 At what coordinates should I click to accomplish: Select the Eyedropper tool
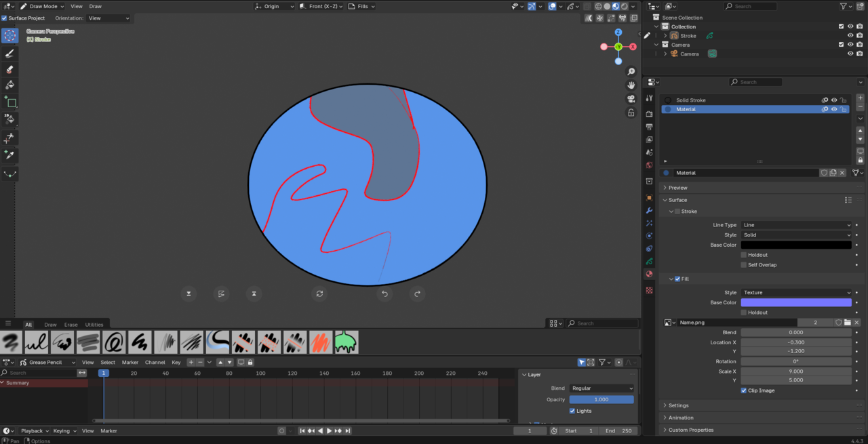pyautogui.click(x=9, y=155)
